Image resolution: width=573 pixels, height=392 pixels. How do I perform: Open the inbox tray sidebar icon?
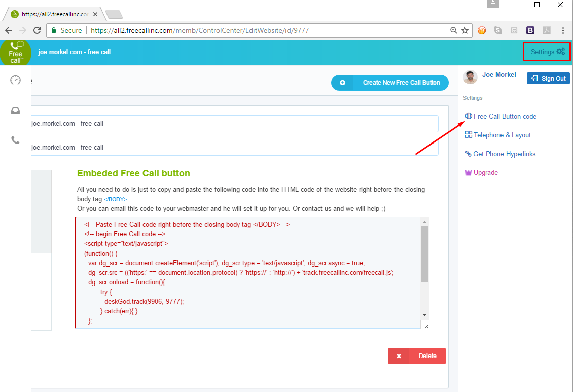[x=15, y=111]
